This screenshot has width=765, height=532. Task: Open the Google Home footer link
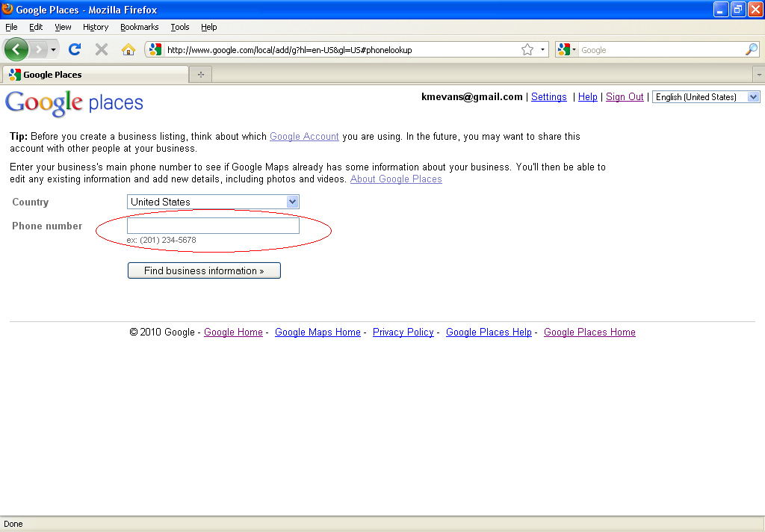click(x=233, y=332)
